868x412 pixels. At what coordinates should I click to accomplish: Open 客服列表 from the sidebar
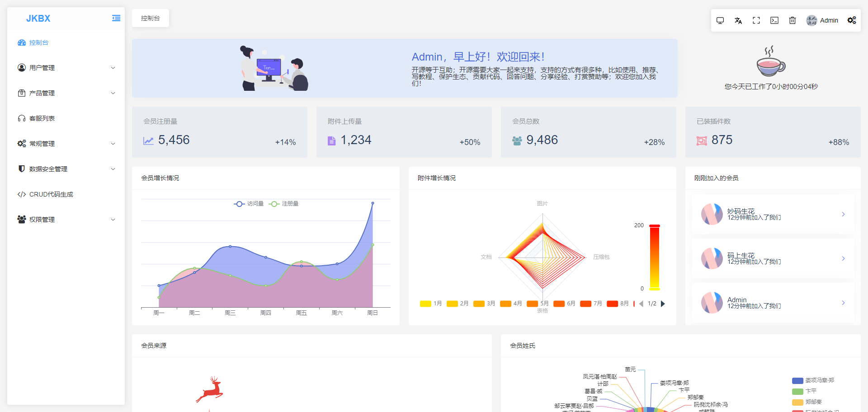[42, 118]
